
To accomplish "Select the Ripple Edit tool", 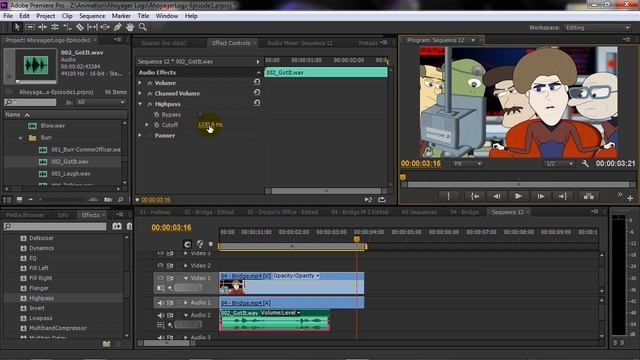I will tap(42, 27).
